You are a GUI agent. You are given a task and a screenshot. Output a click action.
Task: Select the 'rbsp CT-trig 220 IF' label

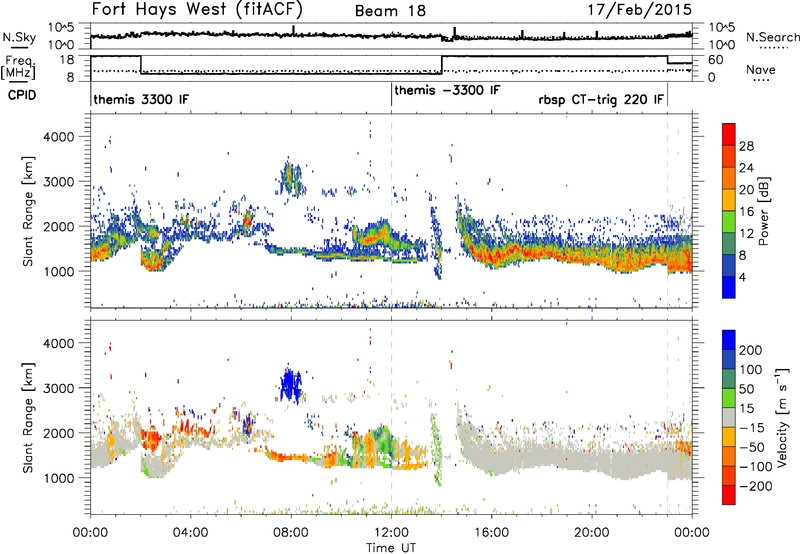596,100
